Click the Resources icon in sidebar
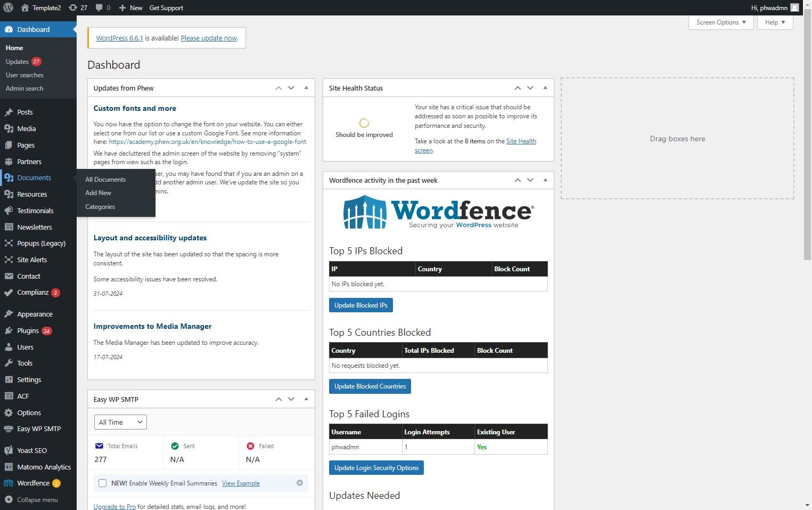 pyautogui.click(x=9, y=194)
